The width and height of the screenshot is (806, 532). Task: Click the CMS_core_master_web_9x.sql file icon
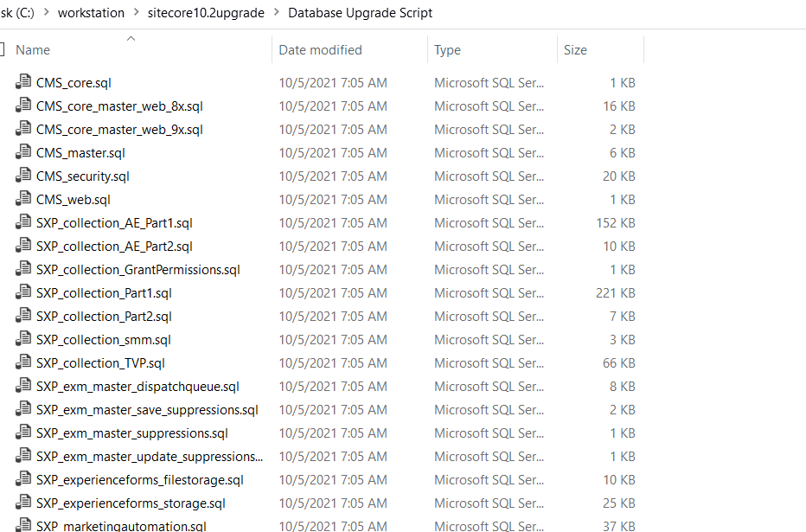23,129
